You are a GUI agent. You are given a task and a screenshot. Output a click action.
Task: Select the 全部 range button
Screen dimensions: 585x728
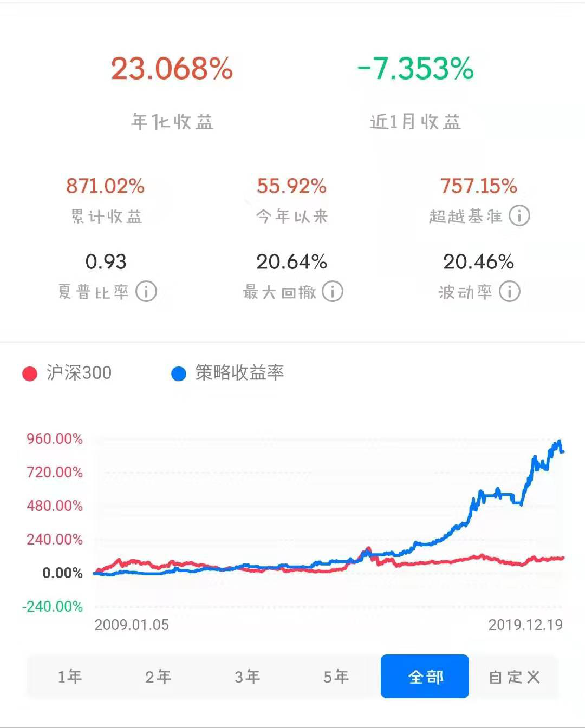click(x=425, y=677)
